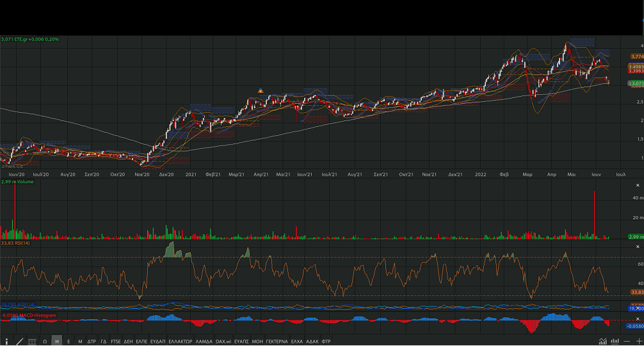This screenshot has width=644, height=346.
Task: Load the DAX.wi symbol
Action: click(223, 342)
